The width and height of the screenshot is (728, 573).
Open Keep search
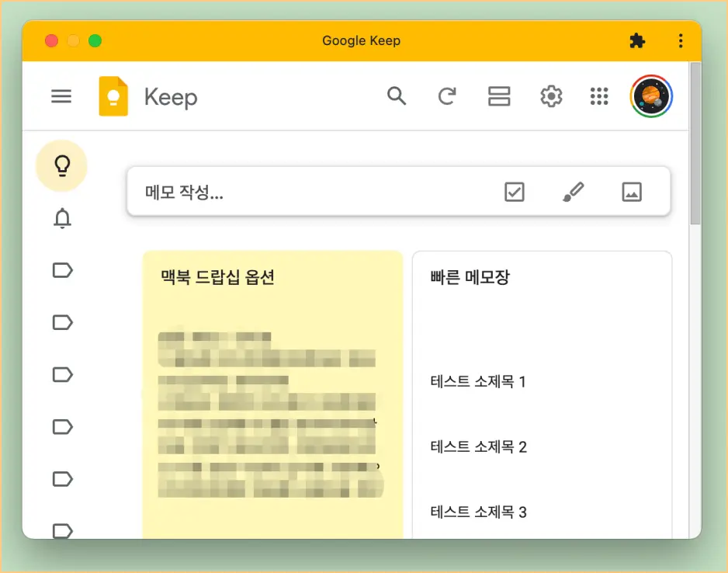(x=397, y=96)
